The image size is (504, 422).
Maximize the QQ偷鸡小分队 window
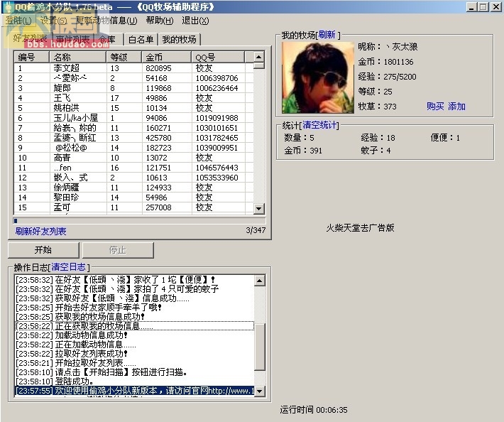(x=483, y=7)
